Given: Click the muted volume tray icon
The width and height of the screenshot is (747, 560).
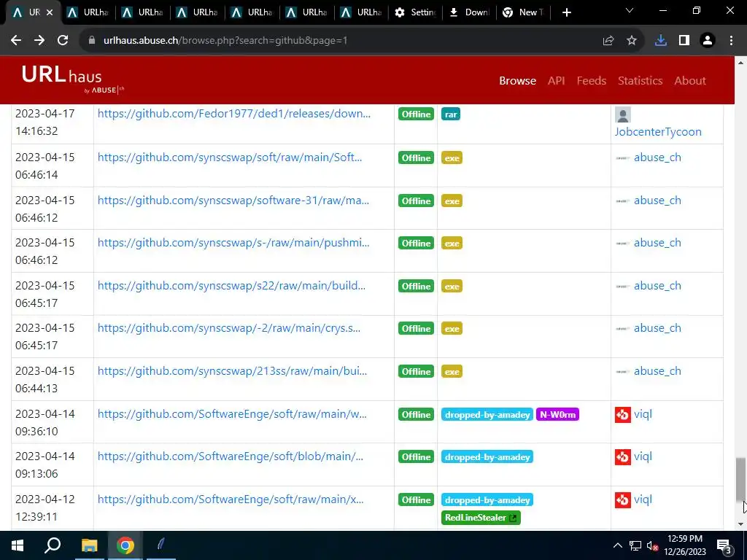Looking at the screenshot, I should (652, 546).
